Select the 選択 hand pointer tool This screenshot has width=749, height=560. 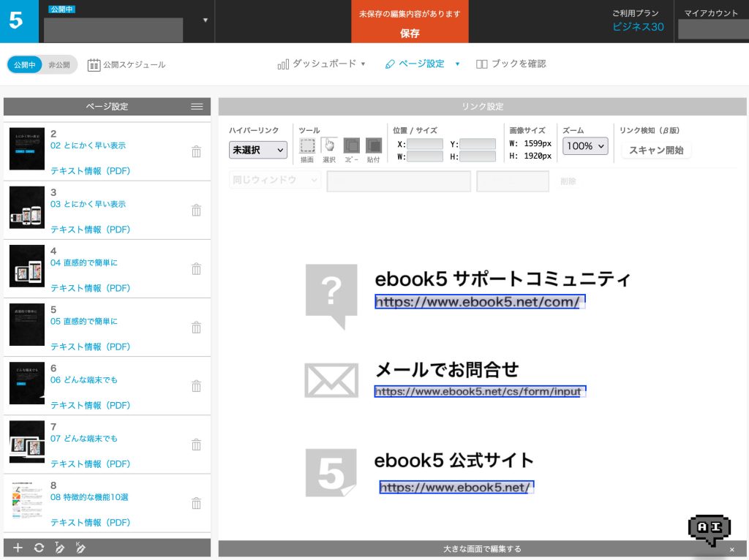tap(329, 145)
